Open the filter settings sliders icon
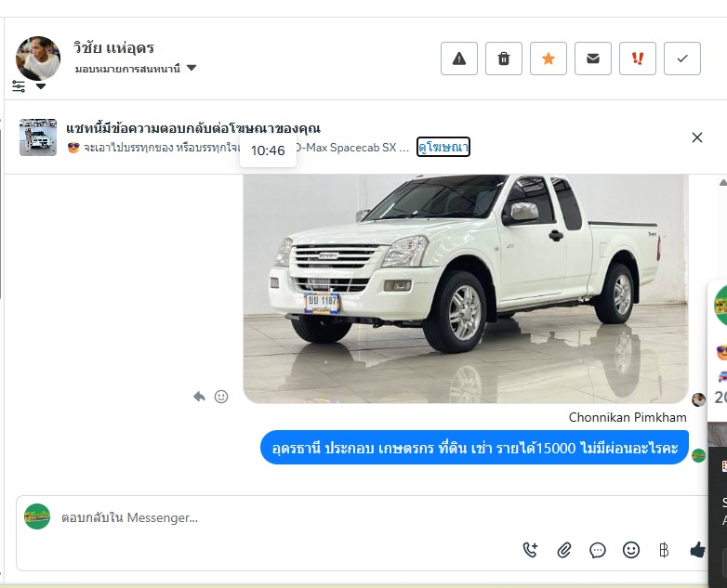 19,86
